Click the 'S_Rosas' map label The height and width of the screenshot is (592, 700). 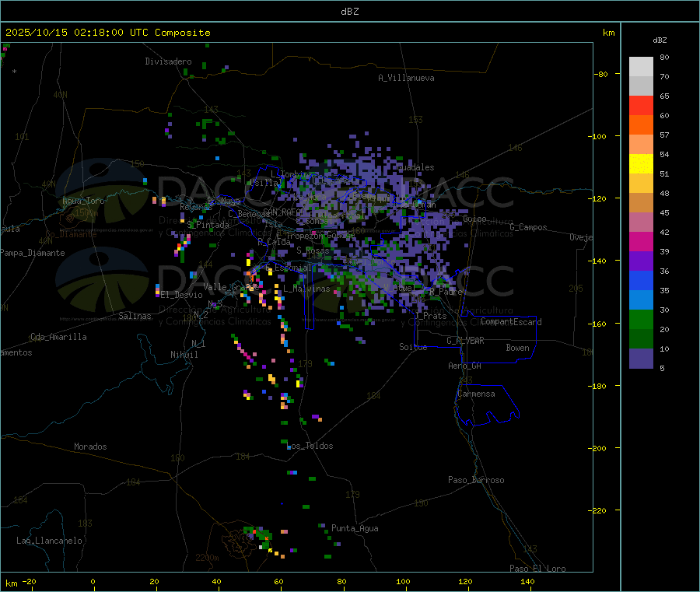313,250
